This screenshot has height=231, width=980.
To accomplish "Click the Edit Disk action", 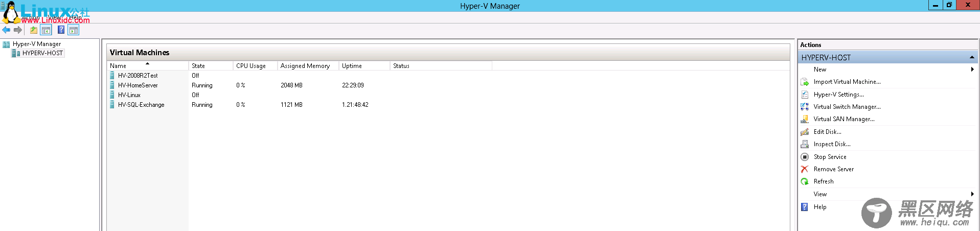I will [x=827, y=132].
